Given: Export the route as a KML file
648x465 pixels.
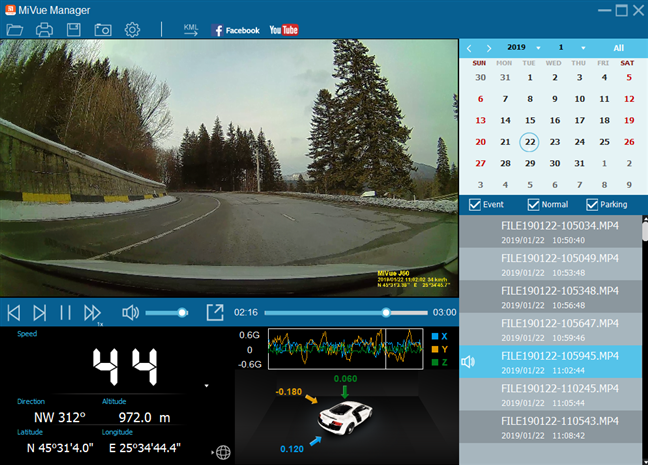Looking at the screenshot, I should 191,30.
